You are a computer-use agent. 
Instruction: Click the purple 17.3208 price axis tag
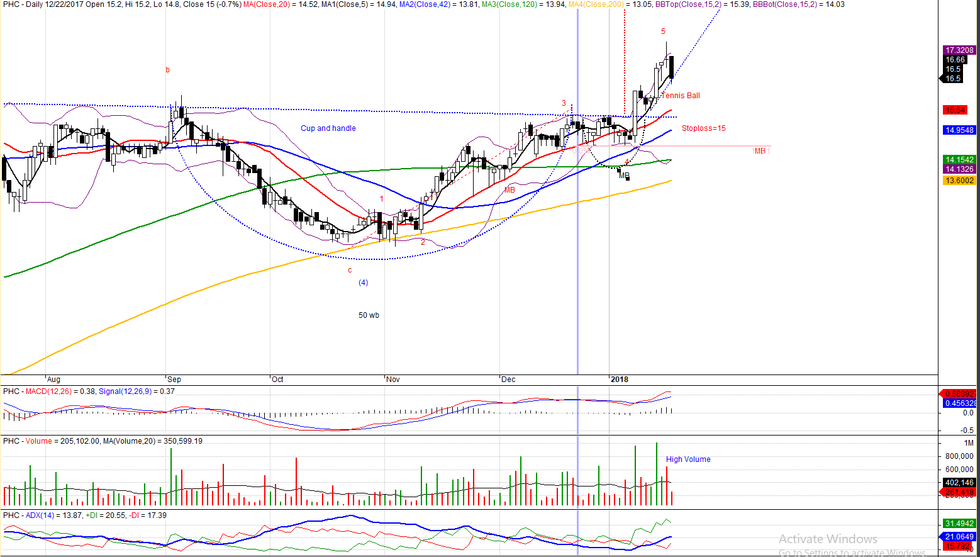[959, 50]
